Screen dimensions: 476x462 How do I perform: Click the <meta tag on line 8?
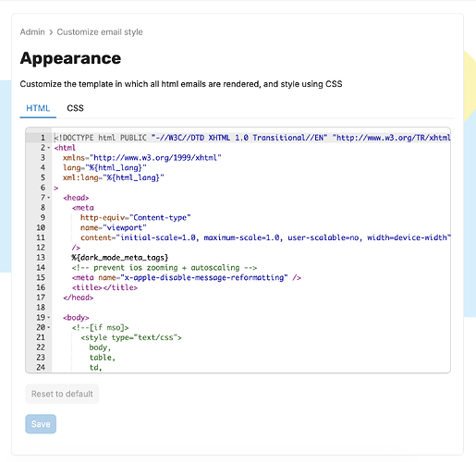pos(83,208)
